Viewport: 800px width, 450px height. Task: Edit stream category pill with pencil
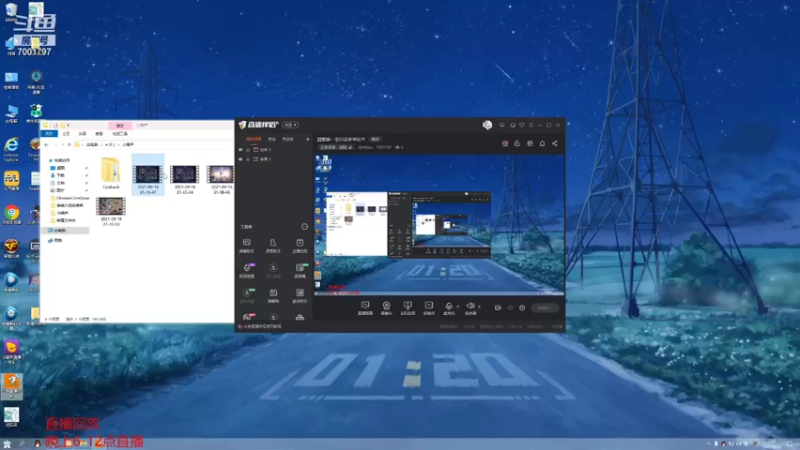(336, 147)
